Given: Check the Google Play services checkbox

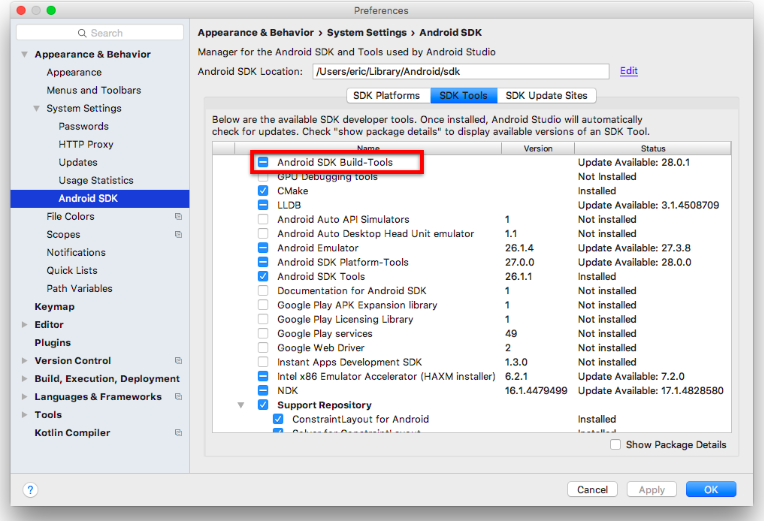Looking at the screenshot, I should [x=263, y=334].
